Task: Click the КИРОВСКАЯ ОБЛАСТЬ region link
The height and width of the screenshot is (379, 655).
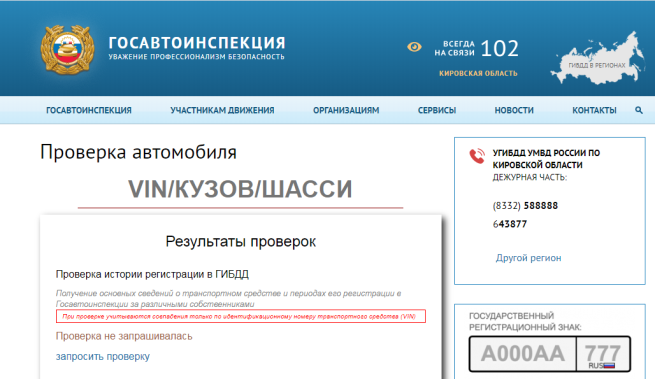Action: click(478, 74)
